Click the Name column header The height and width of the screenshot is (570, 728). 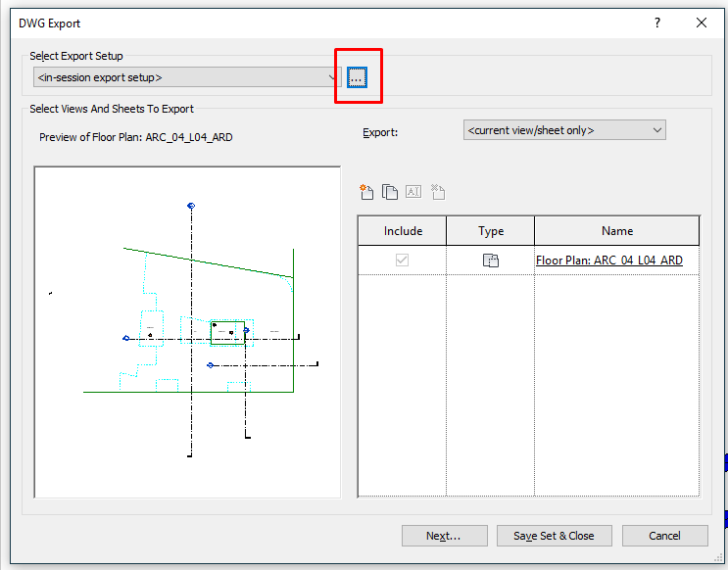(x=617, y=231)
